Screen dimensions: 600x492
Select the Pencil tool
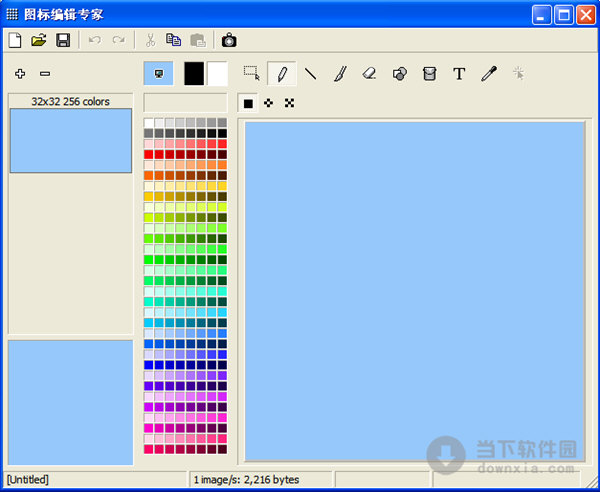tap(282, 73)
